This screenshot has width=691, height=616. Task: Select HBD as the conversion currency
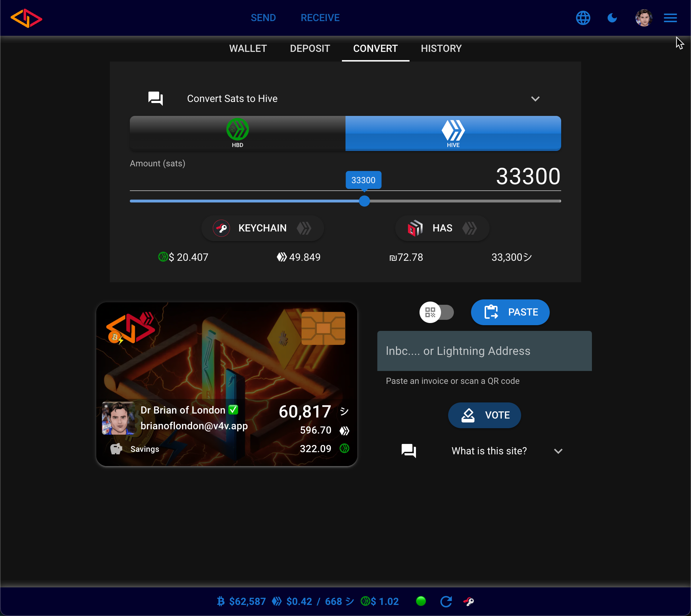237,133
